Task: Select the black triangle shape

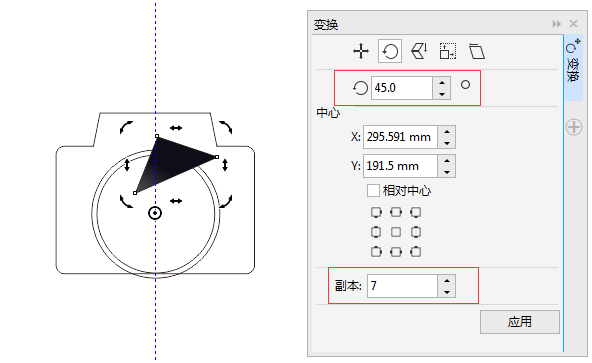Action: click(x=170, y=162)
